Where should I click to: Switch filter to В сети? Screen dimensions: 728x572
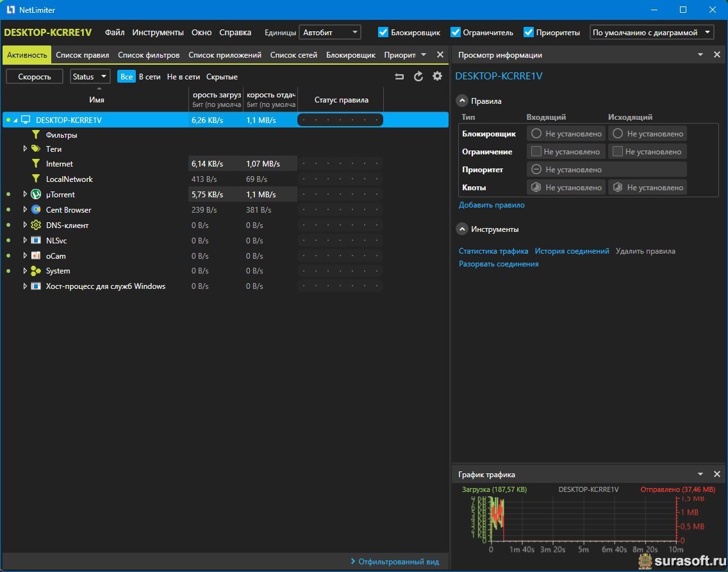coord(149,77)
